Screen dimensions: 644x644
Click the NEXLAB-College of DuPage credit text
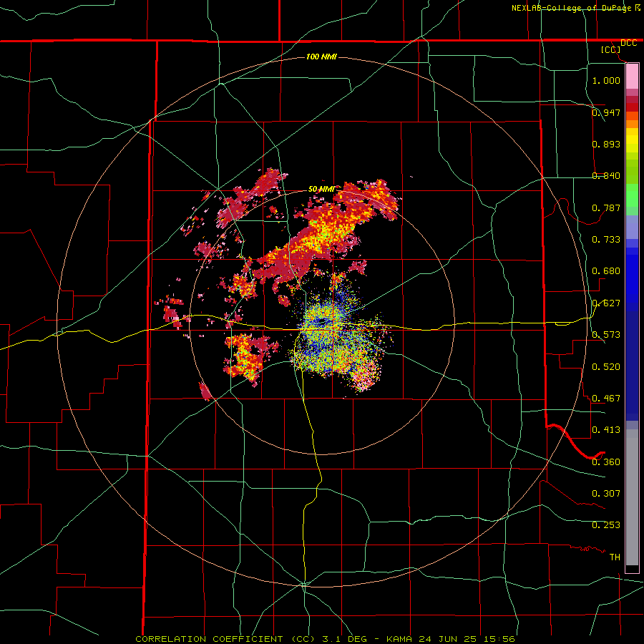571,8
